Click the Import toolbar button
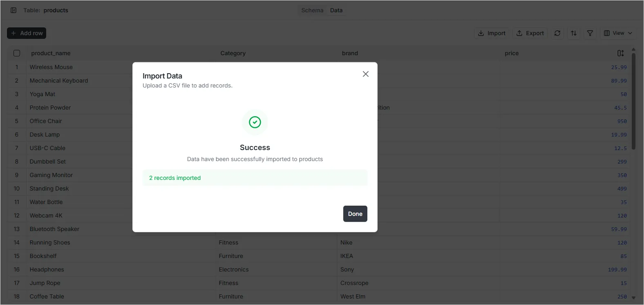 [492, 33]
